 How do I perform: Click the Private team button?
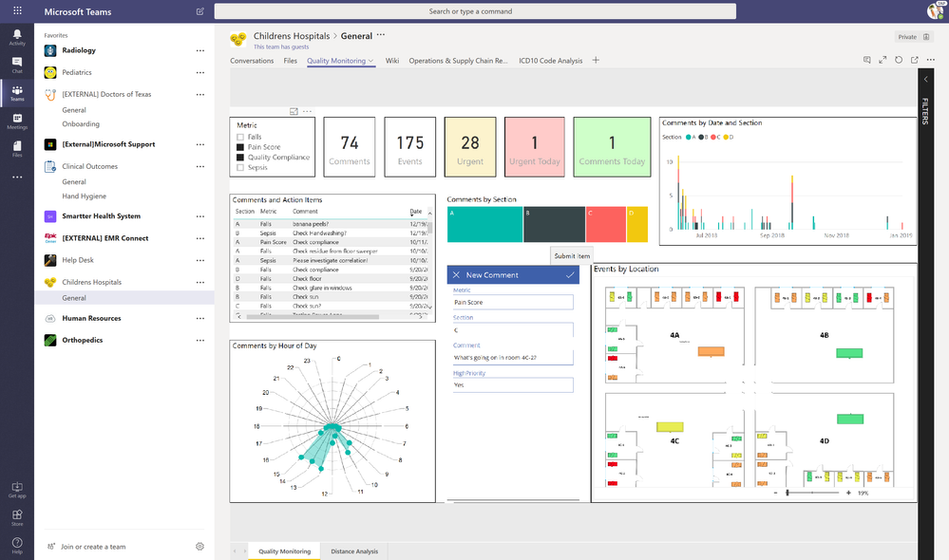click(x=913, y=37)
